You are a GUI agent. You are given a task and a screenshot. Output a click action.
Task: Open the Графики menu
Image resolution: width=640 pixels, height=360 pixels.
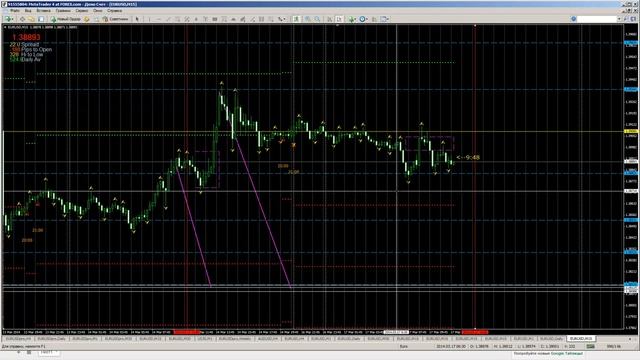tap(63, 11)
